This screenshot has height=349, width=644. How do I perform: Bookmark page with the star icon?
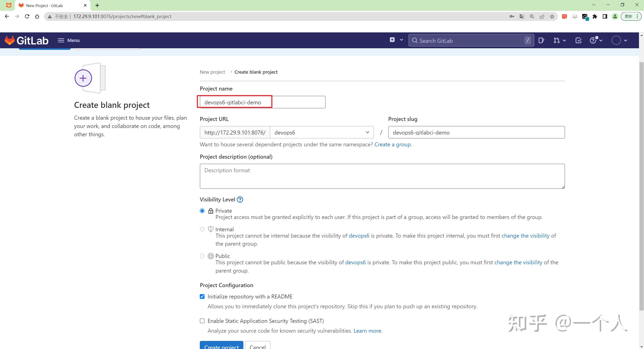click(552, 17)
